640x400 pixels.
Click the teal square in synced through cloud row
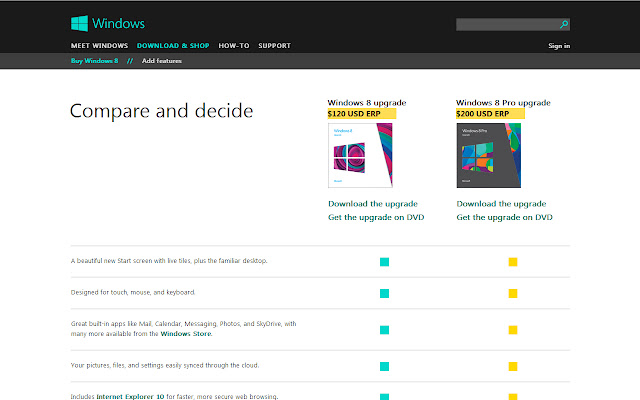coord(384,367)
